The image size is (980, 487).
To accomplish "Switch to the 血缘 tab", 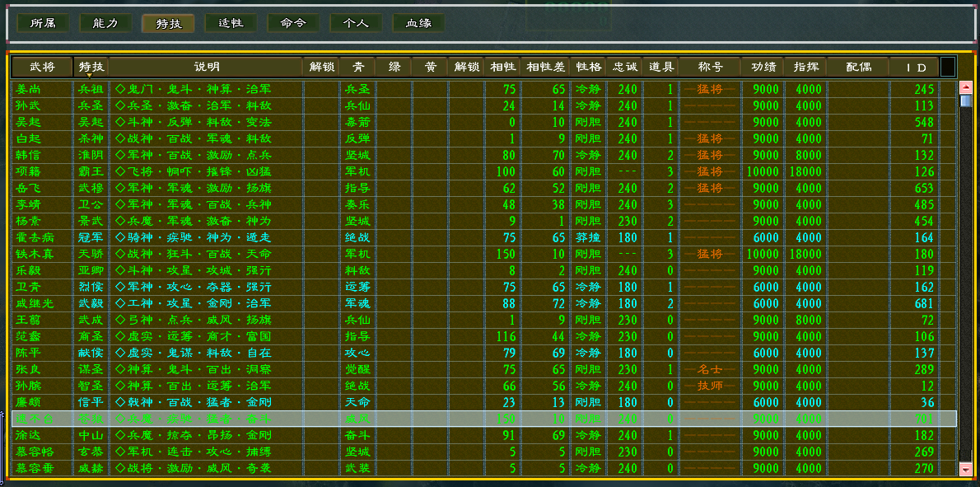I will click(421, 23).
